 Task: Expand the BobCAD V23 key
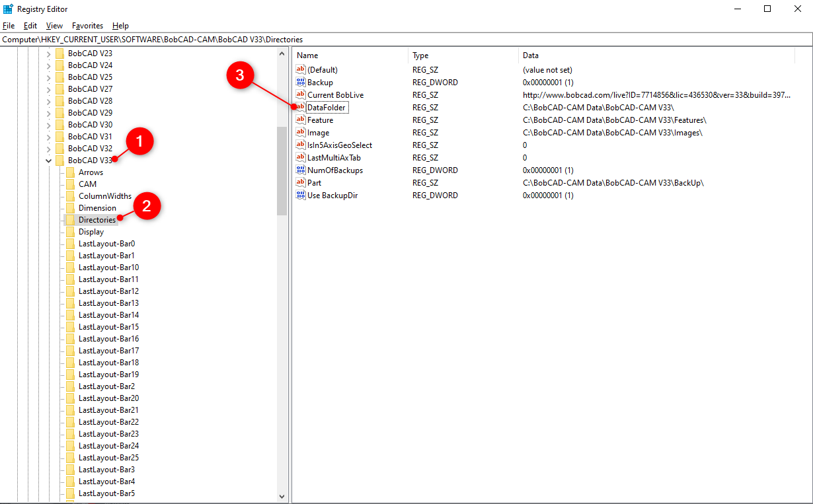tap(48, 54)
